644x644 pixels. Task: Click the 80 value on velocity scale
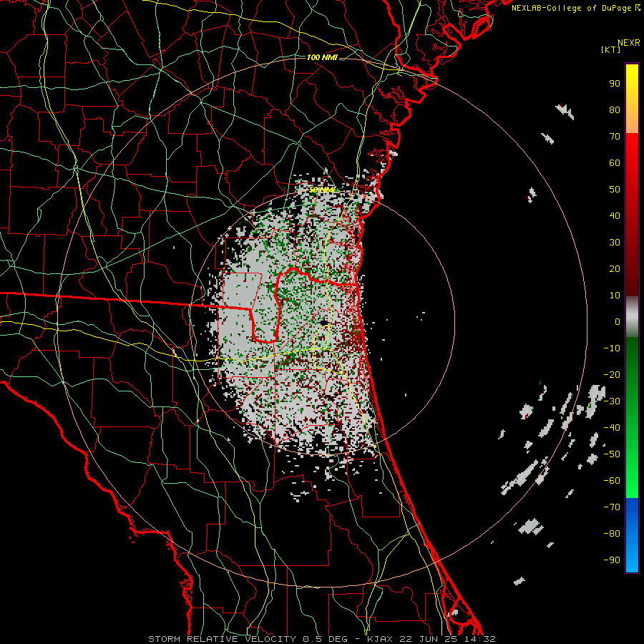point(615,109)
